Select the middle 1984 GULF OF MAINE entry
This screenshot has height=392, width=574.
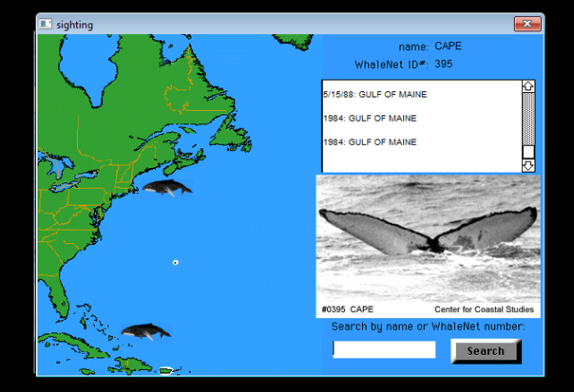[371, 119]
